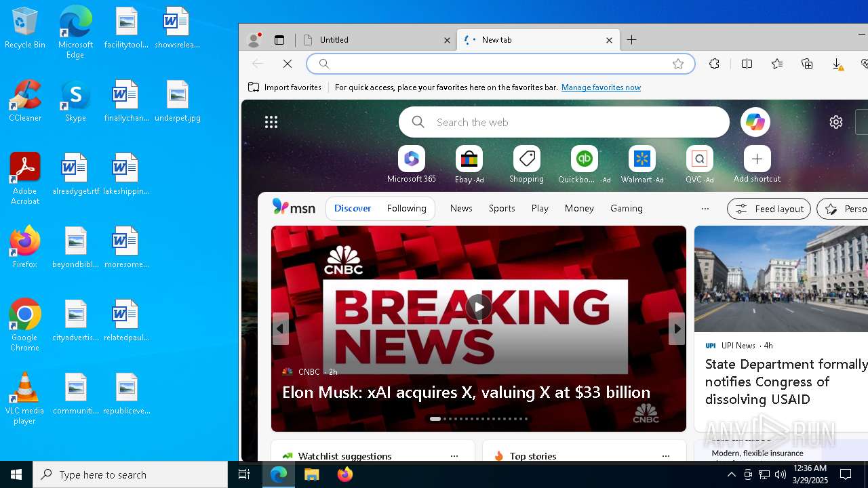Select alreadyget.rtf desktop file
The width and height of the screenshot is (868, 488).
[75, 174]
